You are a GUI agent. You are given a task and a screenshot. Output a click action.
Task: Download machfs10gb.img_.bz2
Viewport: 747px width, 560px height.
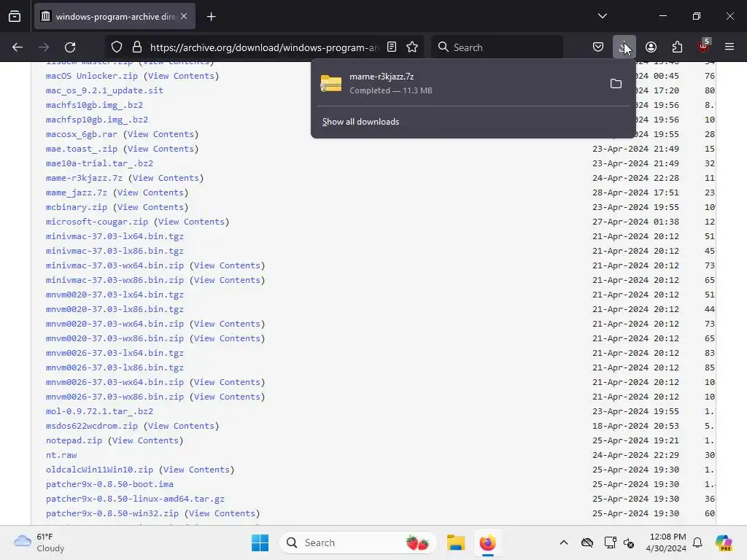(94, 105)
